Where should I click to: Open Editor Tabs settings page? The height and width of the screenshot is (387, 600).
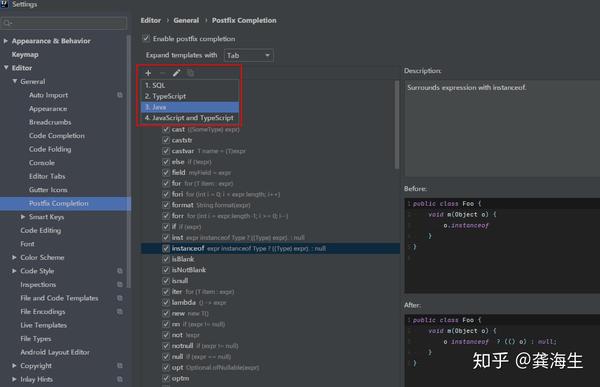pyautogui.click(x=47, y=176)
